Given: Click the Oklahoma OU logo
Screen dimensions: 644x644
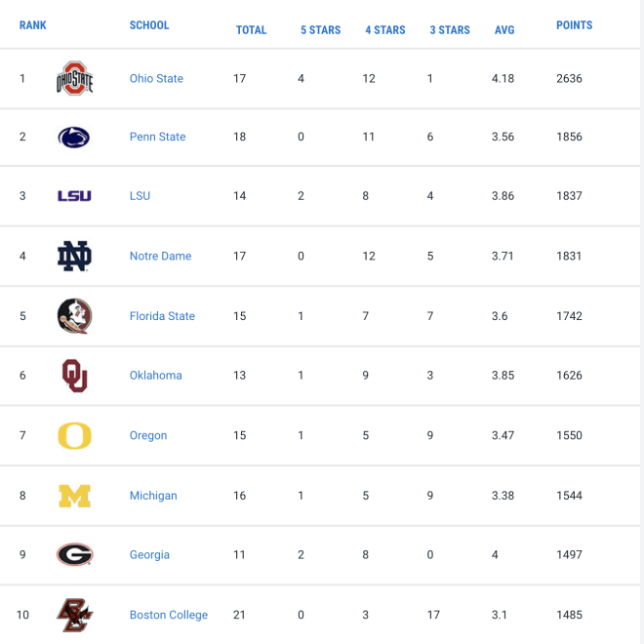Looking at the screenshot, I should [x=75, y=376].
